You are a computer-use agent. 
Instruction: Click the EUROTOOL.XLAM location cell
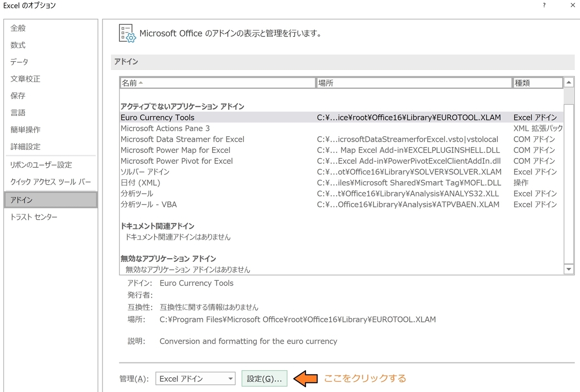coord(409,117)
